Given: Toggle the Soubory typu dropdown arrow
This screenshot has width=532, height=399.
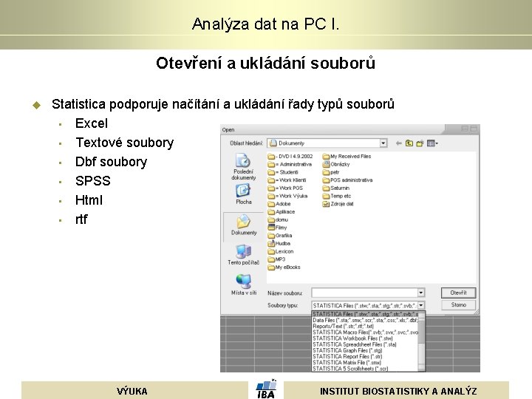Looking at the screenshot, I should click(420, 305).
